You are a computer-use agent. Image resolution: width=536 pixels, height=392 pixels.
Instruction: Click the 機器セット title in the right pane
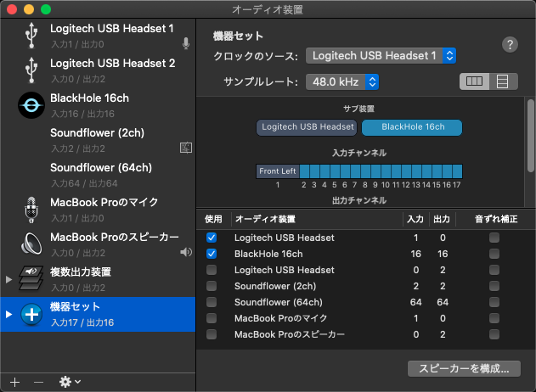[x=238, y=36]
